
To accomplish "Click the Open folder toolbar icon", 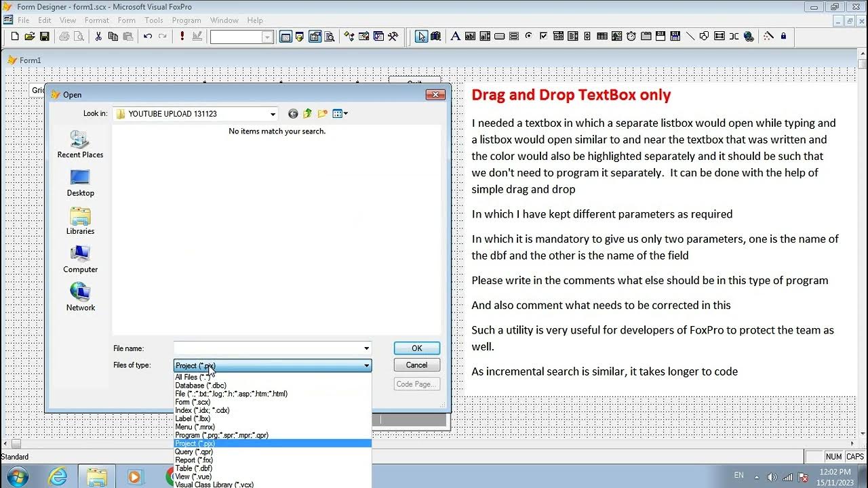I will pyautogui.click(x=30, y=37).
